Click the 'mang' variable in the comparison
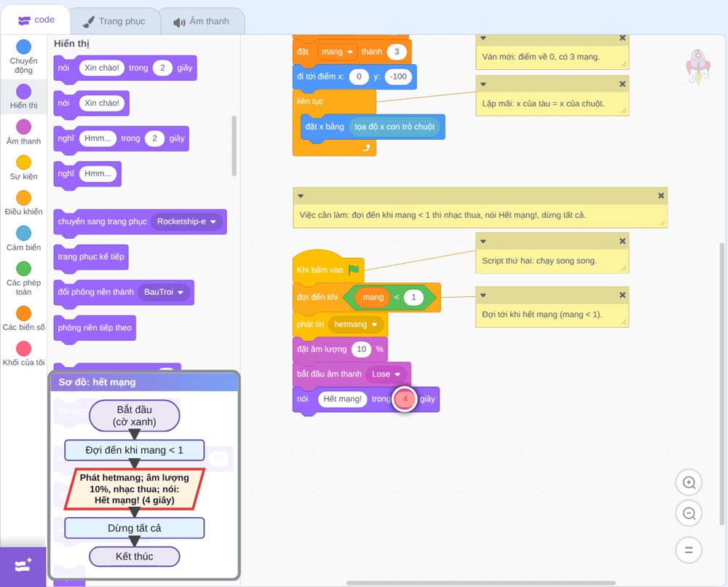 tap(373, 297)
